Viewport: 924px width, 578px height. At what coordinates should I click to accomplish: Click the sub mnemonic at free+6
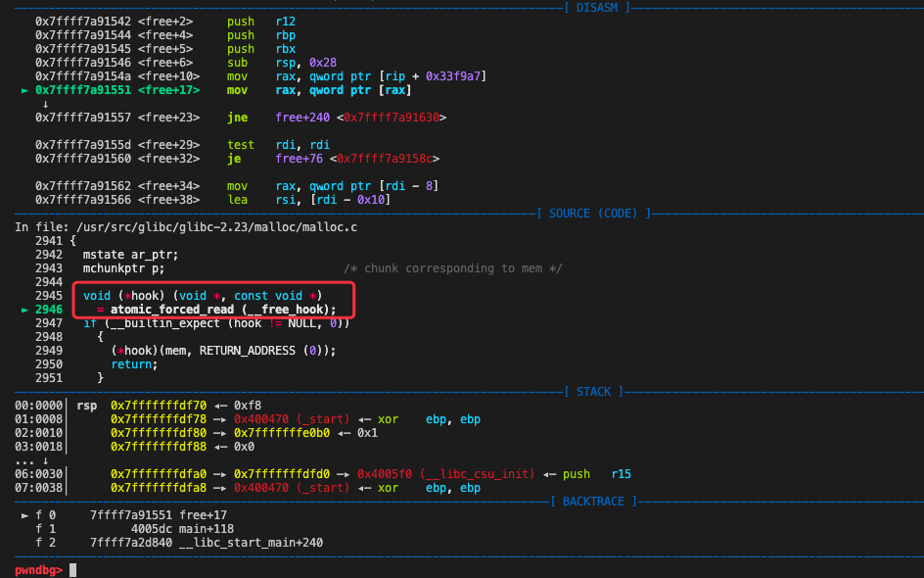(238, 63)
